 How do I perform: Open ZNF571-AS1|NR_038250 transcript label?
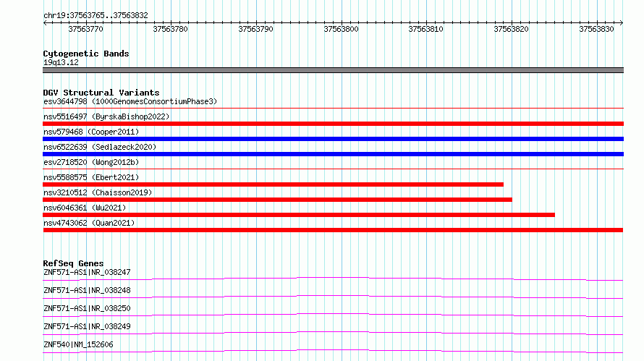pyautogui.click(x=87, y=308)
